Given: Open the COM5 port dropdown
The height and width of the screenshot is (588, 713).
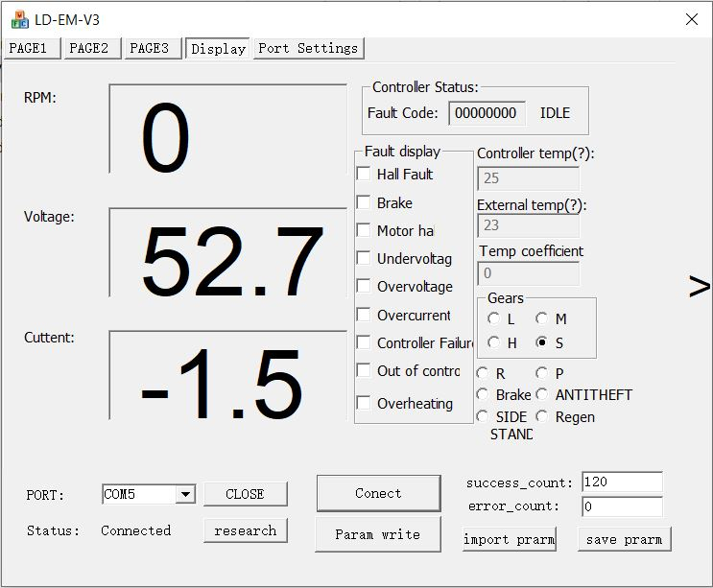Looking at the screenshot, I should point(185,494).
